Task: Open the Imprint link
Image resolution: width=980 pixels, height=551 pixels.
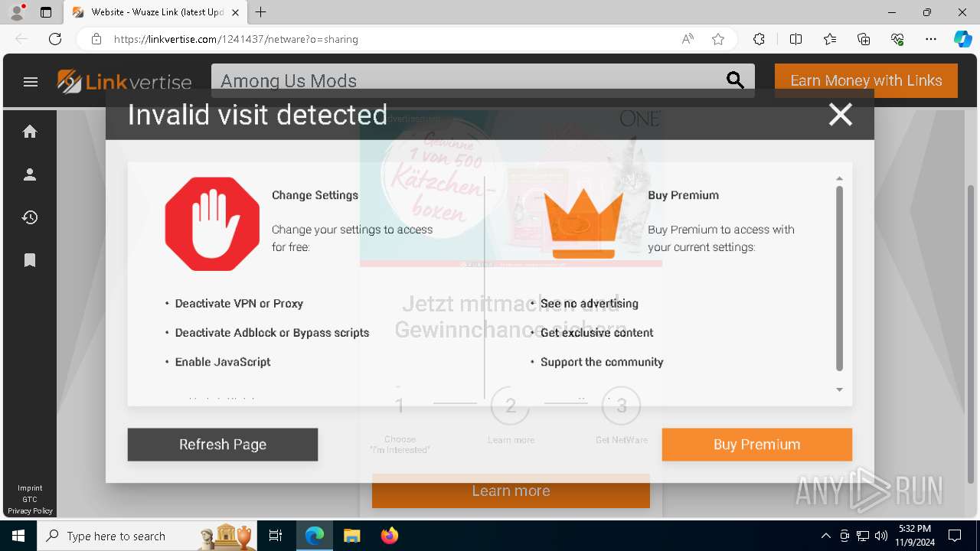Action: (30, 488)
